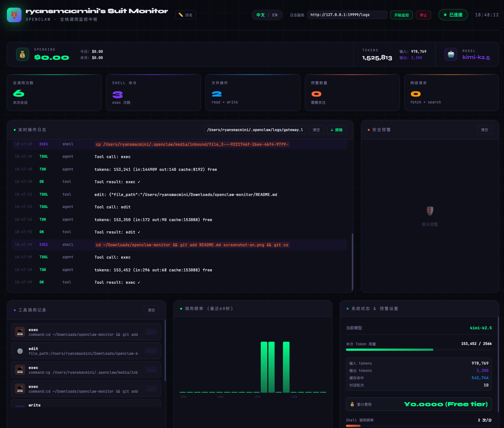Click the 预警数量 alerts count card
The width and height of the screenshot is (504, 428).
(x=352, y=93)
